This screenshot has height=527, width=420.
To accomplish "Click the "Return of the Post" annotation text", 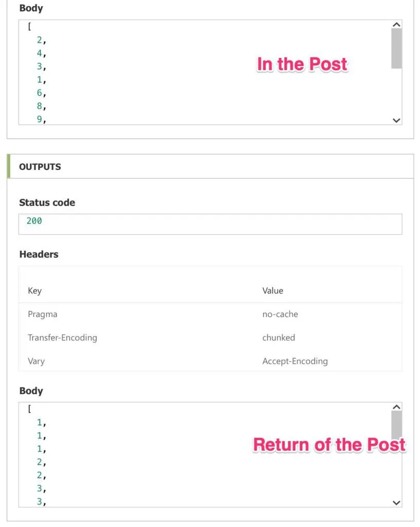I will click(x=329, y=445).
